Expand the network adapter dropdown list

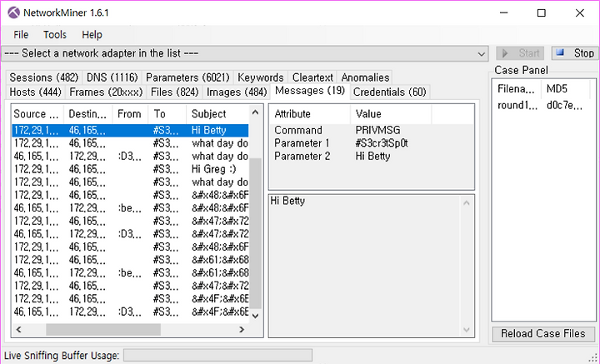click(482, 54)
